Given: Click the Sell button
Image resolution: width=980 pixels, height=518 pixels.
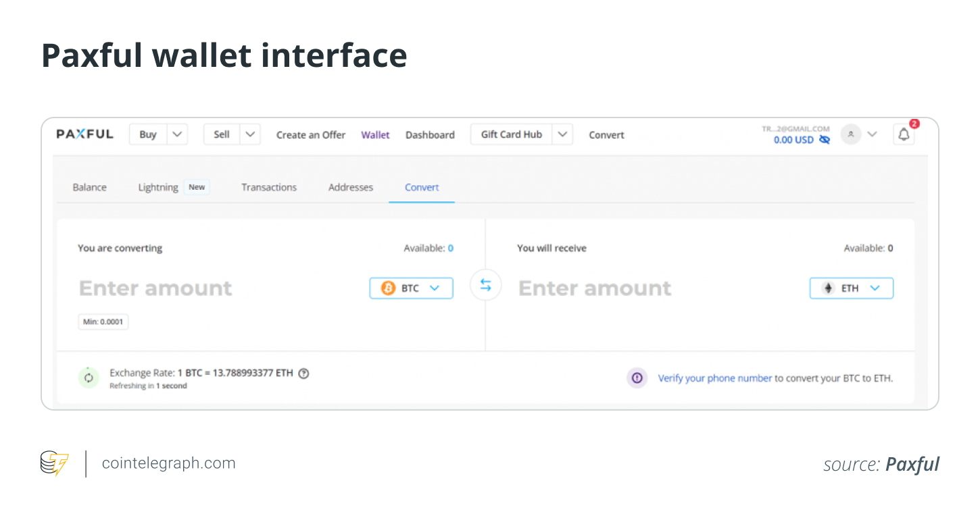Looking at the screenshot, I should point(222,134).
